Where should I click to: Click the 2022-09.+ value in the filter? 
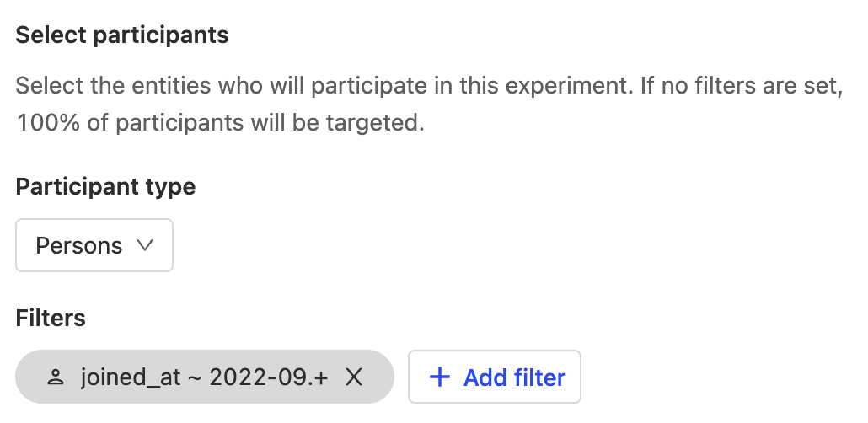[268, 377]
